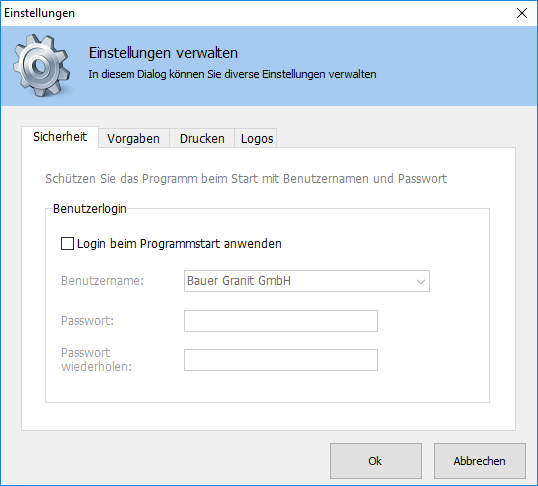The image size is (538, 486).
Task: Focus the Passwort input field
Action: pyautogui.click(x=281, y=321)
